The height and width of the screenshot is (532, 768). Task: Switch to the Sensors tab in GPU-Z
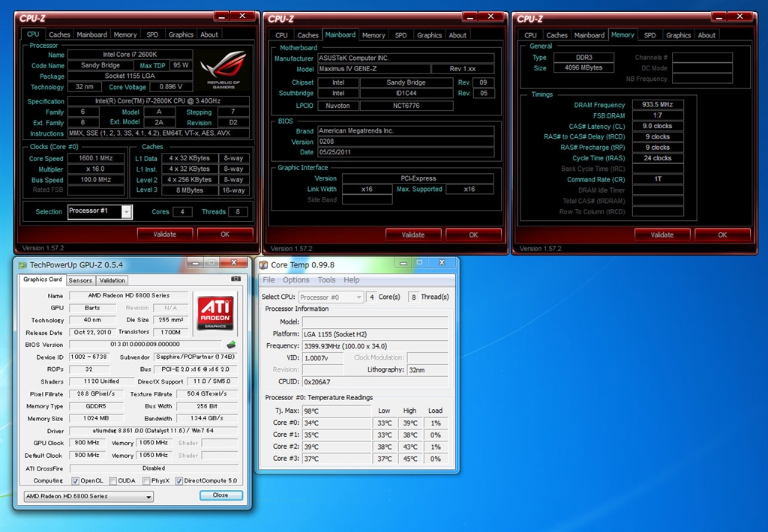(80, 280)
